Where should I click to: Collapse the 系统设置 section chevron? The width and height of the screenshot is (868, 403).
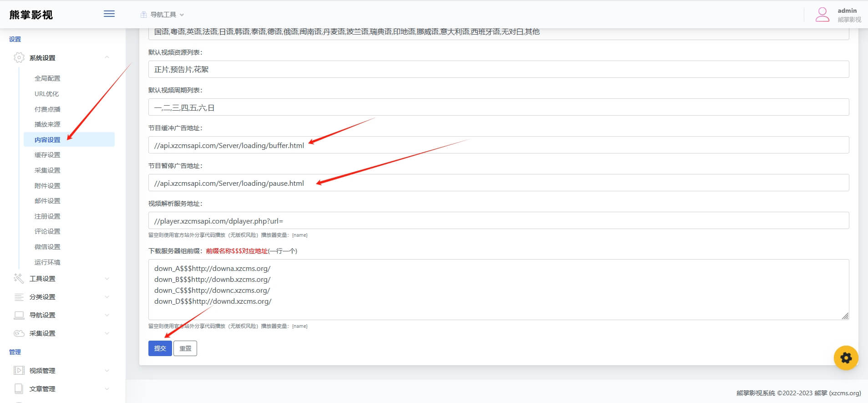tap(107, 57)
